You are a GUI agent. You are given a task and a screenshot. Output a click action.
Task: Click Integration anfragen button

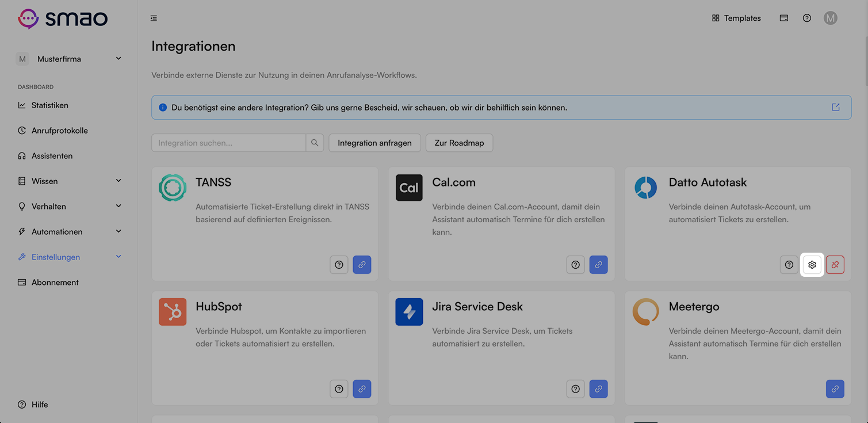[x=374, y=143]
